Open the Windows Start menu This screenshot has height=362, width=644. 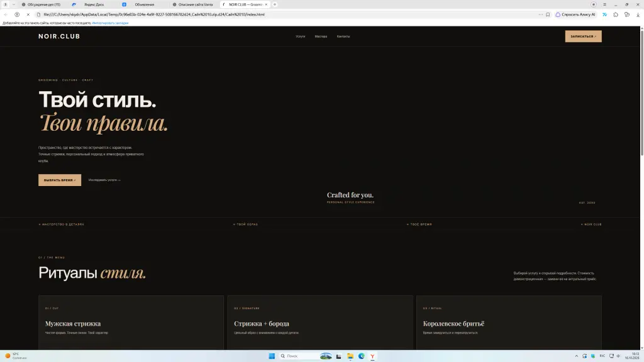click(272, 356)
